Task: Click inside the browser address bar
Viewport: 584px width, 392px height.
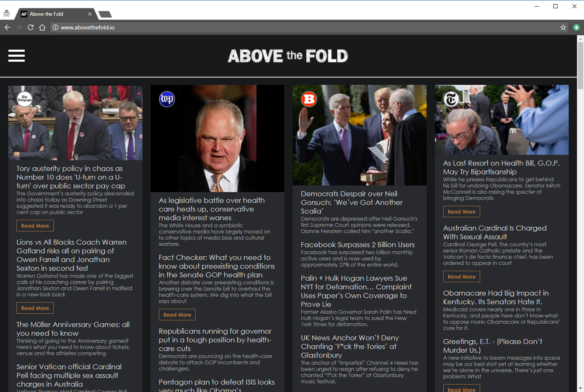Action: point(248,27)
